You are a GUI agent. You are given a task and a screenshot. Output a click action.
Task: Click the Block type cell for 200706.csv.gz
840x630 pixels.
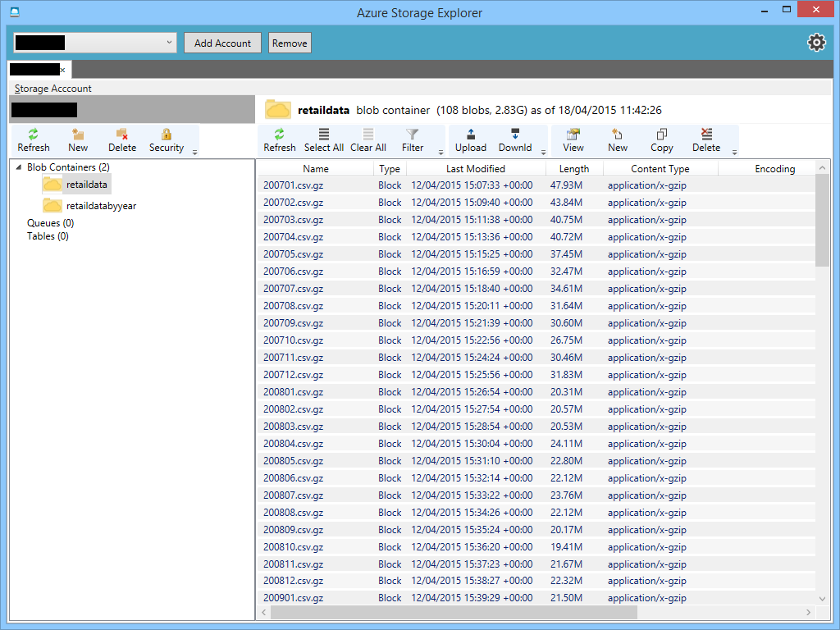pos(390,272)
